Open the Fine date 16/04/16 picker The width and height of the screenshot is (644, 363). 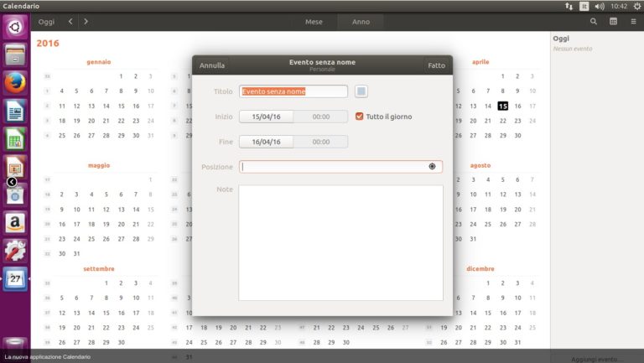click(266, 142)
